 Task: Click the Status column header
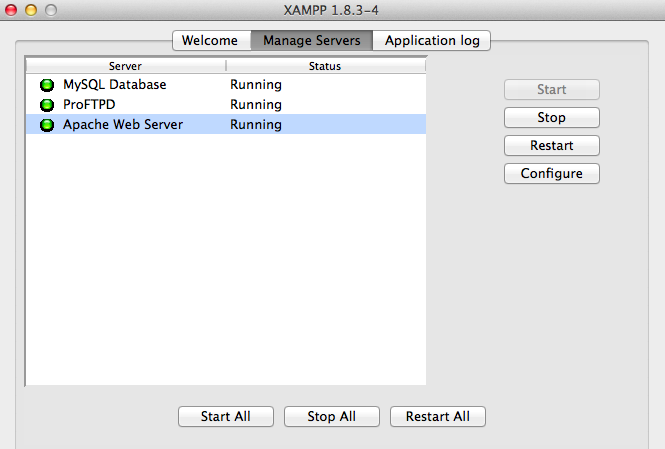pyautogui.click(x=325, y=66)
